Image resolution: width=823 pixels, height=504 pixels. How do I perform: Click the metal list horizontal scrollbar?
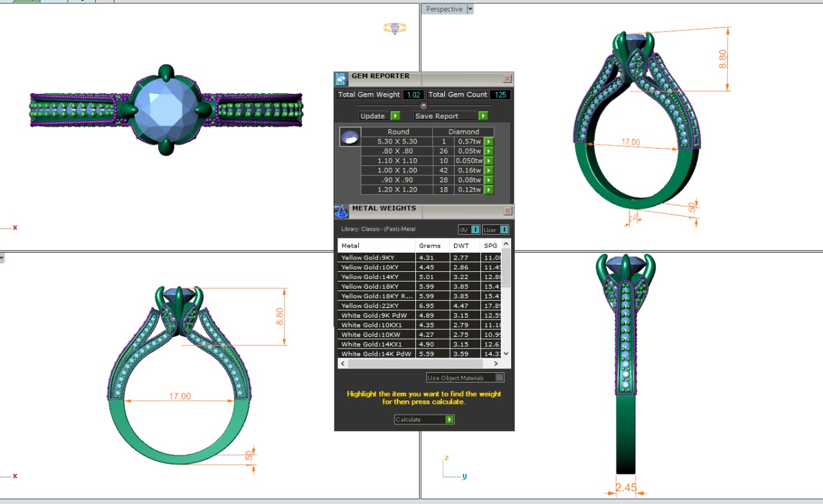tap(418, 364)
